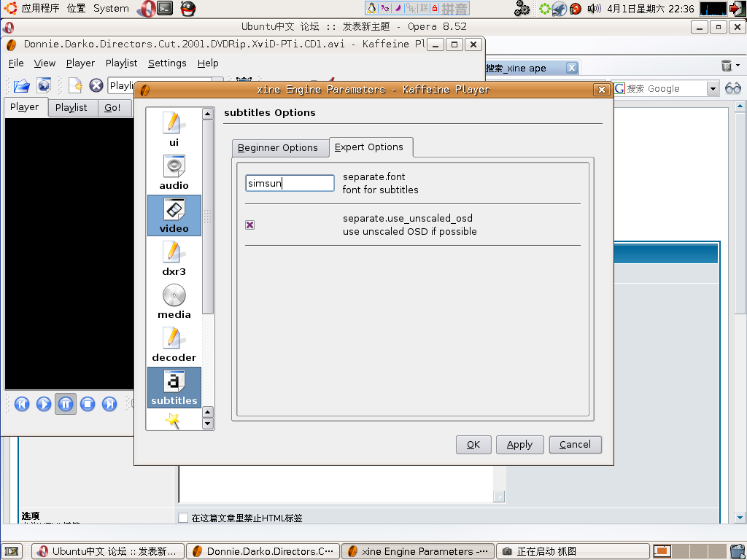Image resolution: width=747 pixels, height=560 pixels.
Task: Open the Google search dropdown arrow in Opera
Action: point(713,88)
